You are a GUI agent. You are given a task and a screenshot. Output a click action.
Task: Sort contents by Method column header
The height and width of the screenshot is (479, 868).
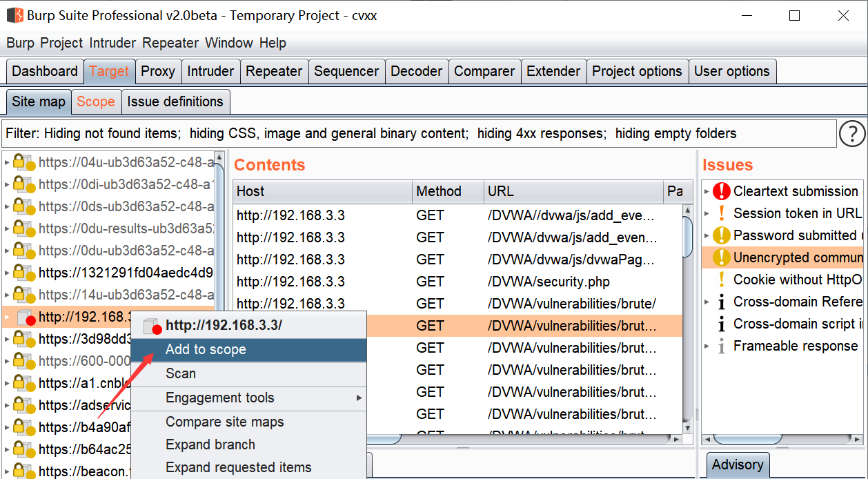click(x=448, y=191)
